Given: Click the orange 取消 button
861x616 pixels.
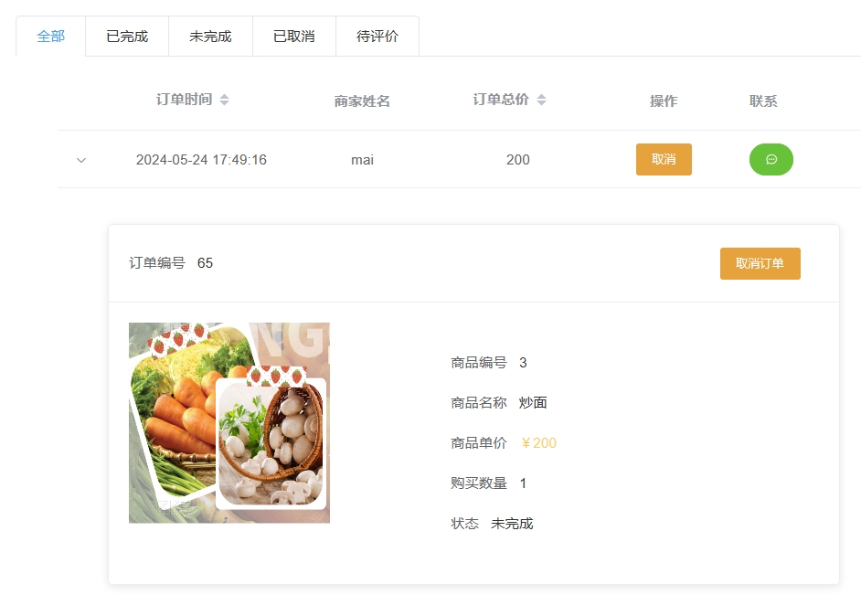Looking at the screenshot, I should 664,159.
